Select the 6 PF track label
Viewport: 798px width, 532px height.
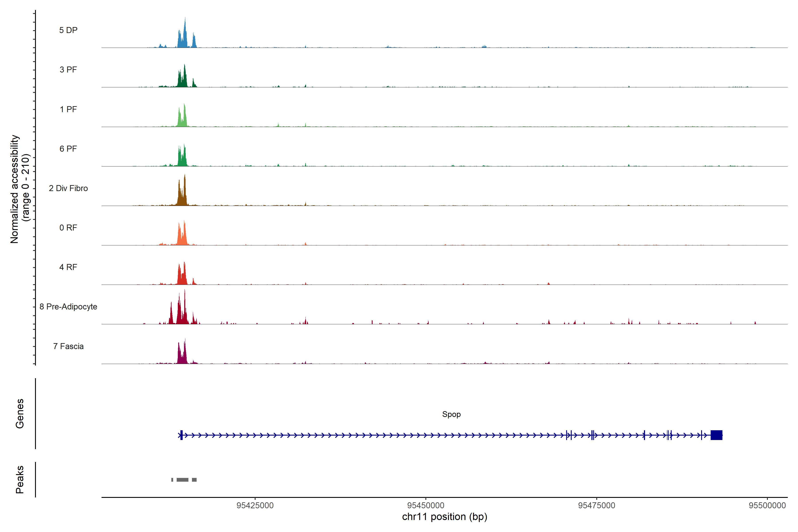tap(68, 149)
